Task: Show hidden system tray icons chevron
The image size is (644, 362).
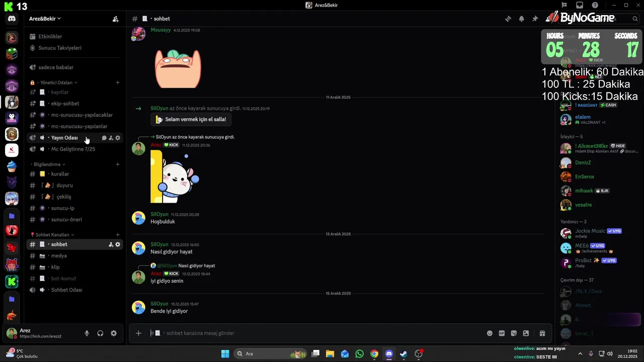Action: coord(580,354)
